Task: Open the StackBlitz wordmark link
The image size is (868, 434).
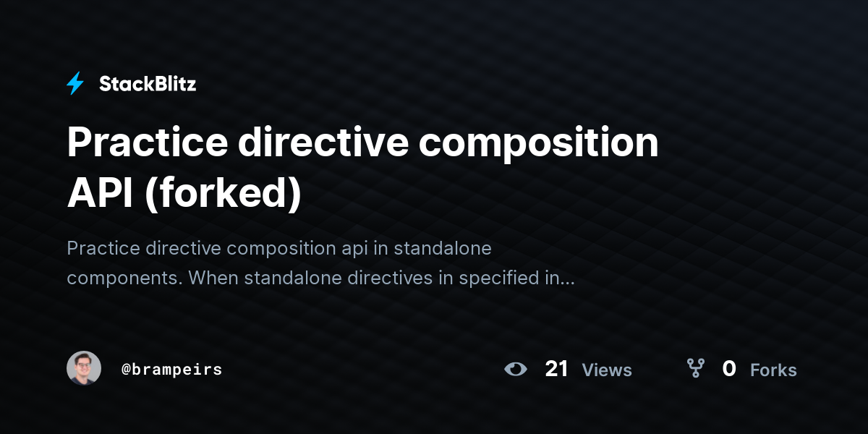Action: click(148, 84)
